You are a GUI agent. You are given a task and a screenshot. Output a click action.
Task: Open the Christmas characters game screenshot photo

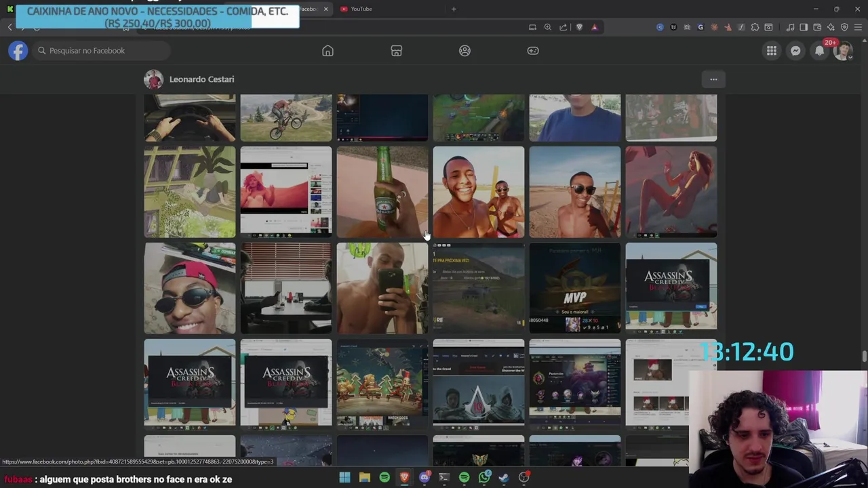(382, 384)
